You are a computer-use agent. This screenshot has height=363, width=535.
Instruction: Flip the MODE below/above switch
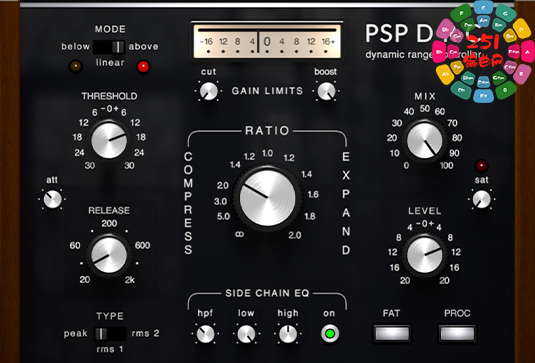tap(109, 47)
